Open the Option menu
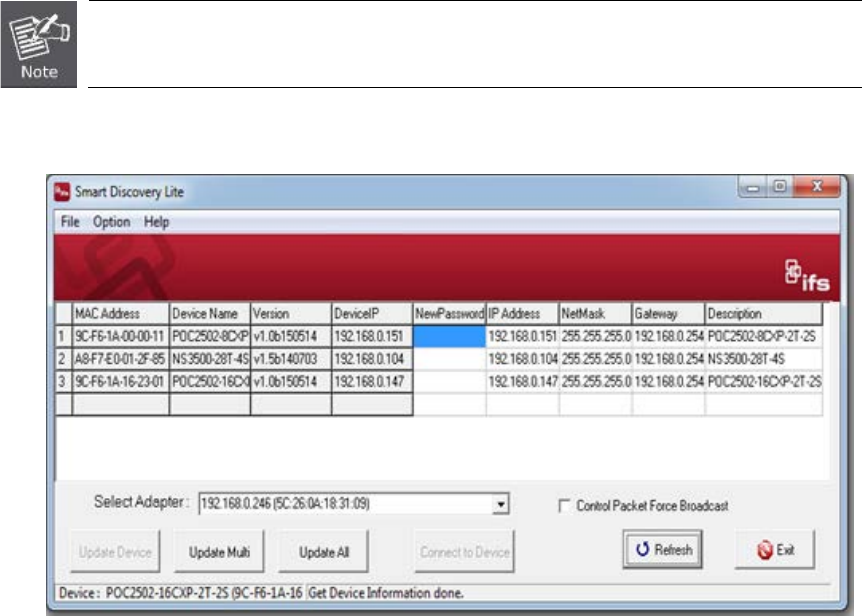 point(112,222)
